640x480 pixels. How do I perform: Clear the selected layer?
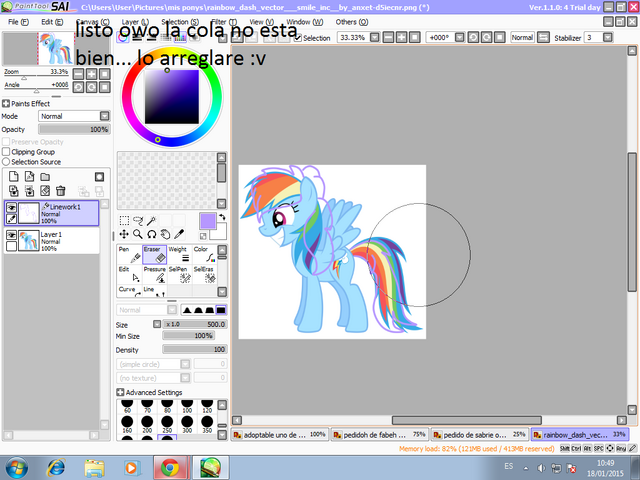pyautogui.click(x=45, y=191)
